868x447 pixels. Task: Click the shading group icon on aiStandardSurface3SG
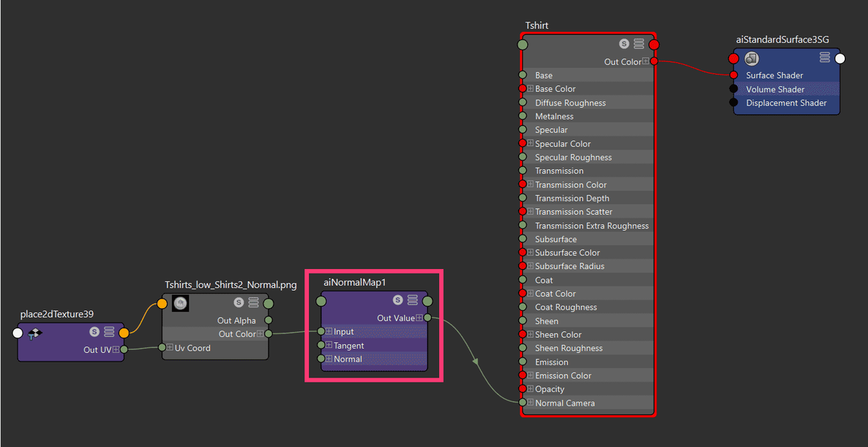click(x=752, y=59)
